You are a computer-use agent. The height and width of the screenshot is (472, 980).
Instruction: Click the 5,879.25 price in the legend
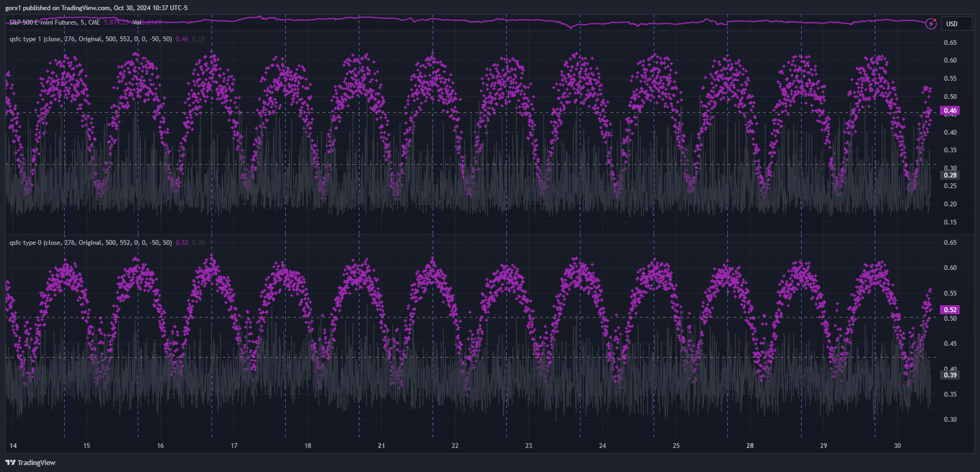click(x=116, y=22)
